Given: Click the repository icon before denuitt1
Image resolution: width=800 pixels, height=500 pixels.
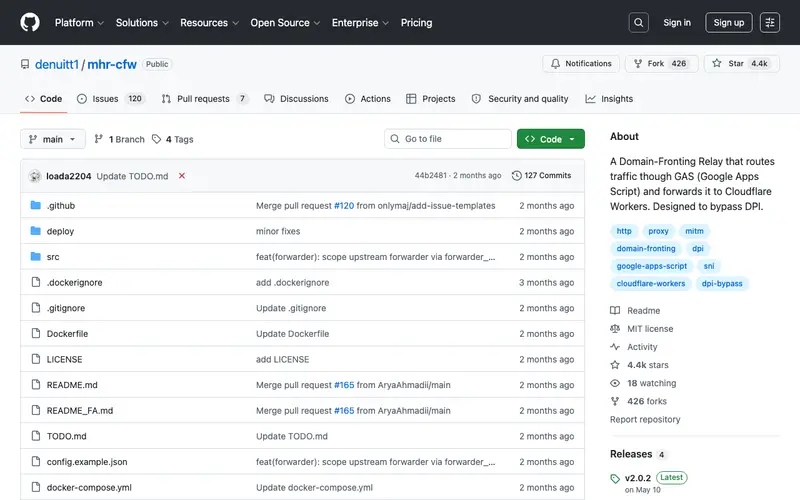Looking at the screenshot, I should [x=25, y=64].
